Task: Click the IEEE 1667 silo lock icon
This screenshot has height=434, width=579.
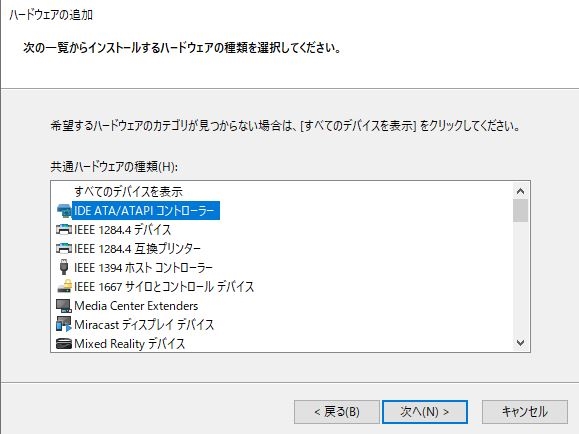Action: [64, 286]
